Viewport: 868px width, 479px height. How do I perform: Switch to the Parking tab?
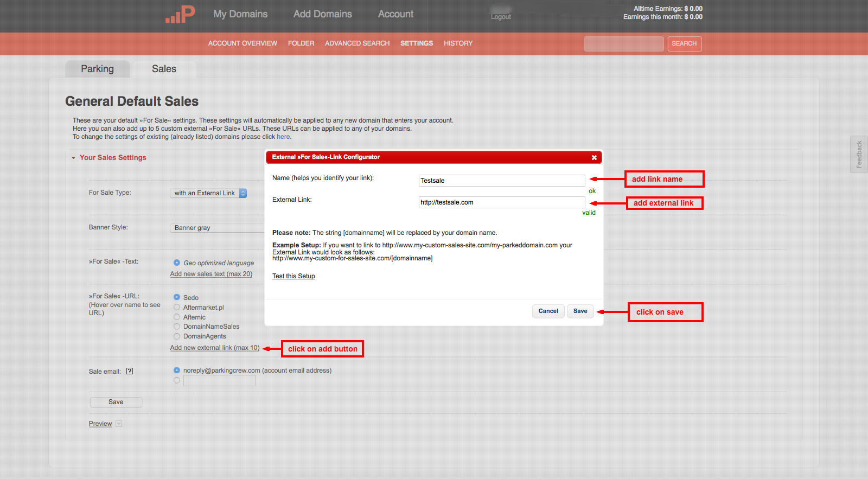(98, 69)
